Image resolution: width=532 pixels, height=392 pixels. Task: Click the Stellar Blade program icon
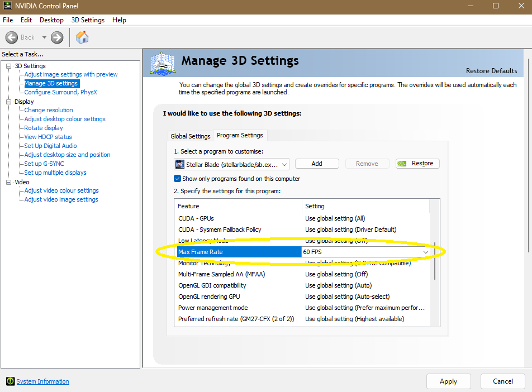tap(179, 165)
